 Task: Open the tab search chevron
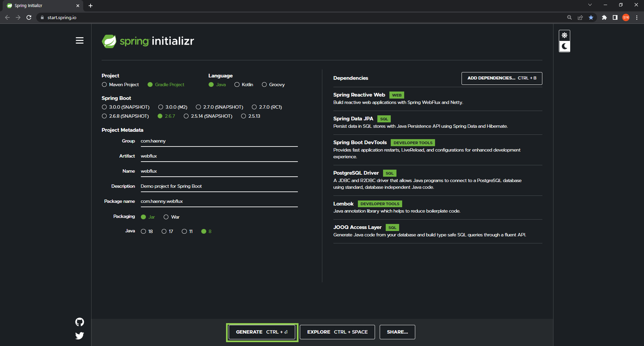(590, 5)
